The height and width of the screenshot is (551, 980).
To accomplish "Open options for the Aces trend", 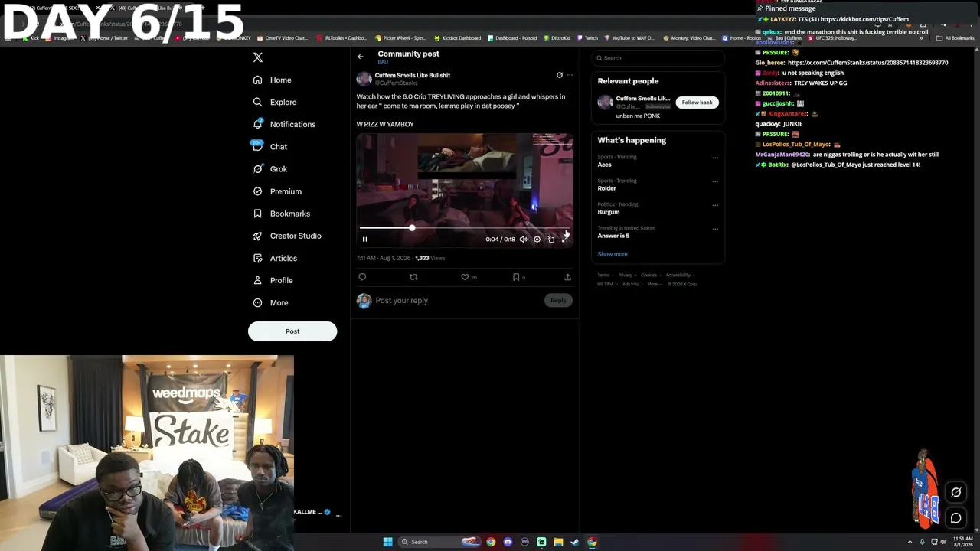I will pyautogui.click(x=715, y=158).
